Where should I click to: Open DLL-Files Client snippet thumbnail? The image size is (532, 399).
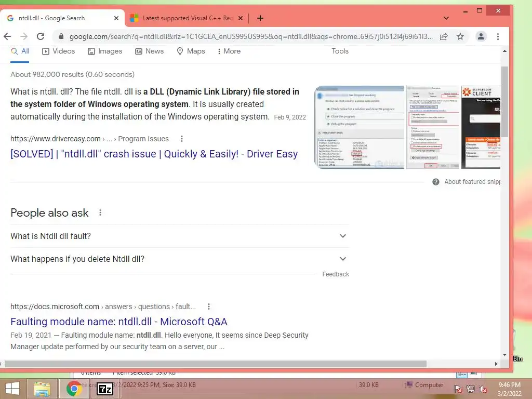[x=481, y=127]
